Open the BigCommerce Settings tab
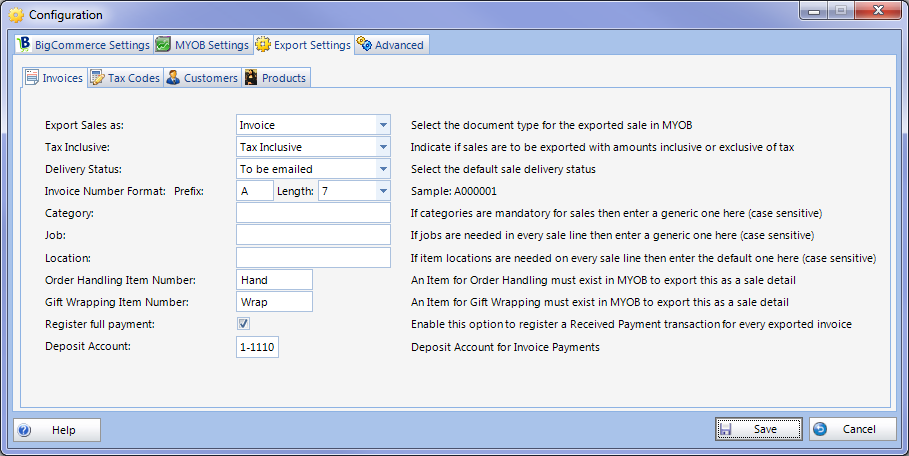 click(84, 45)
